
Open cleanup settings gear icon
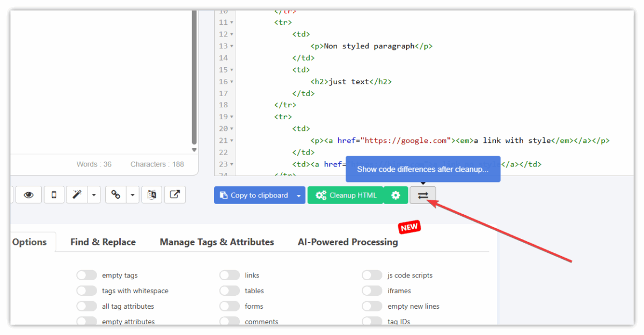coord(396,195)
